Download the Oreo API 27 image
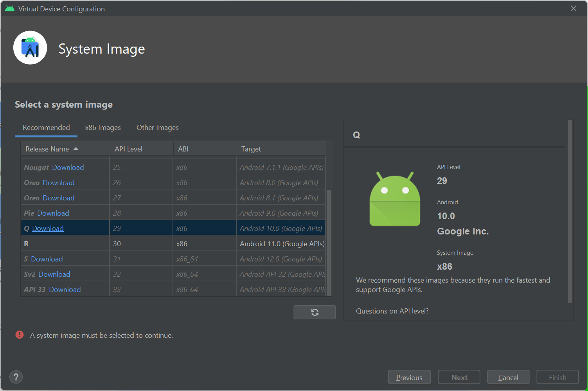588x391 pixels. pos(59,198)
